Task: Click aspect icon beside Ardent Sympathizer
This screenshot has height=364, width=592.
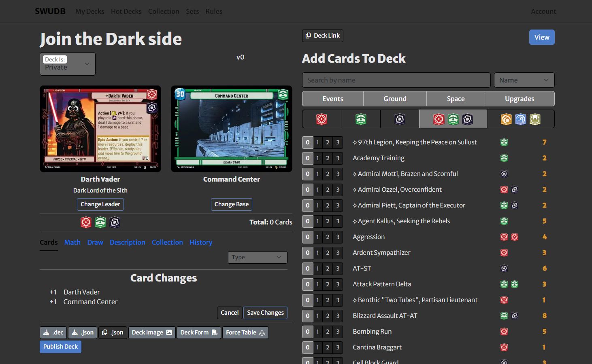Action: point(504,253)
